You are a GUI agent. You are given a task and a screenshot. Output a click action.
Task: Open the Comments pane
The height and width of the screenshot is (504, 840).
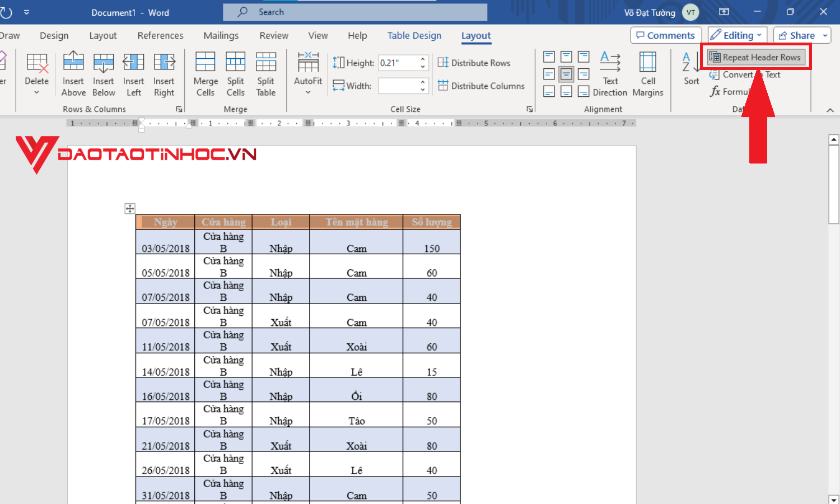665,35
